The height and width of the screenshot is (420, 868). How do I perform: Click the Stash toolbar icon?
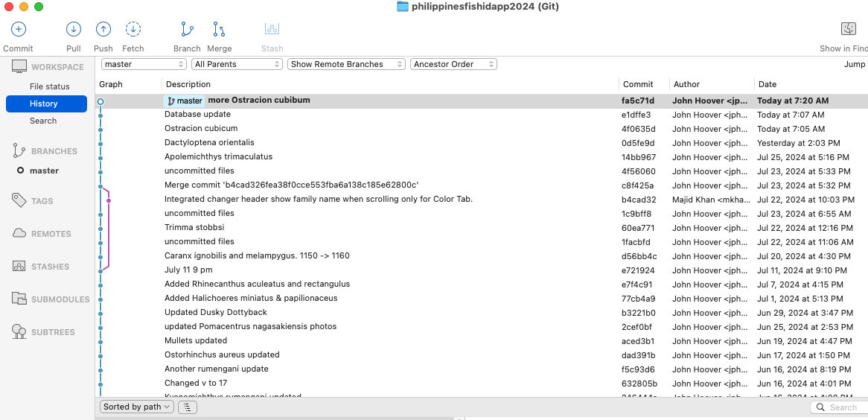tap(272, 29)
